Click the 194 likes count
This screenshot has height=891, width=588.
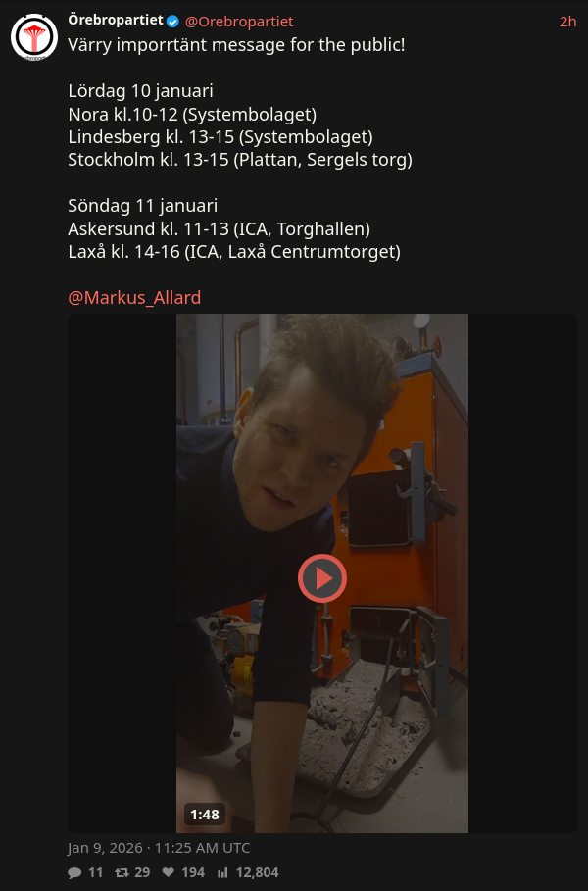point(193,872)
